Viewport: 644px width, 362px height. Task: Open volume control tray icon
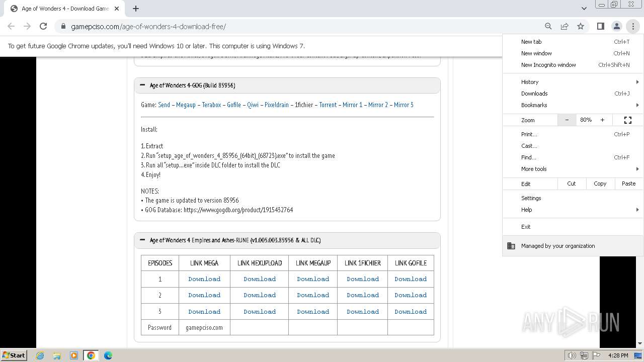click(572, 355)
